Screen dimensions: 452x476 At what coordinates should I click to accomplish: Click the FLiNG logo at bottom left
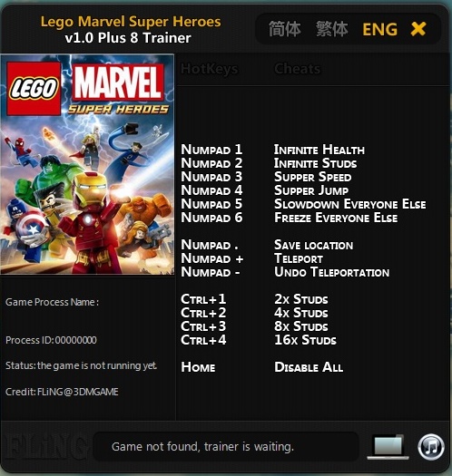tap(44, 448)
